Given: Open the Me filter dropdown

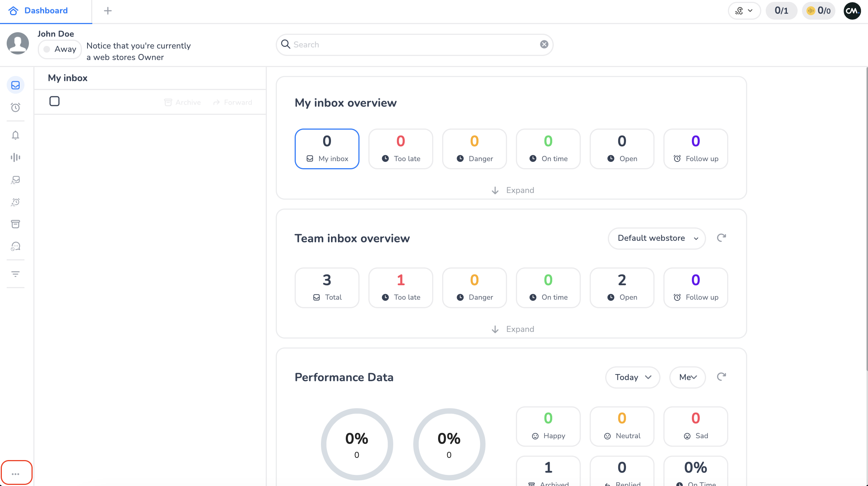Looking at the screenshot, I should point(688,377).
